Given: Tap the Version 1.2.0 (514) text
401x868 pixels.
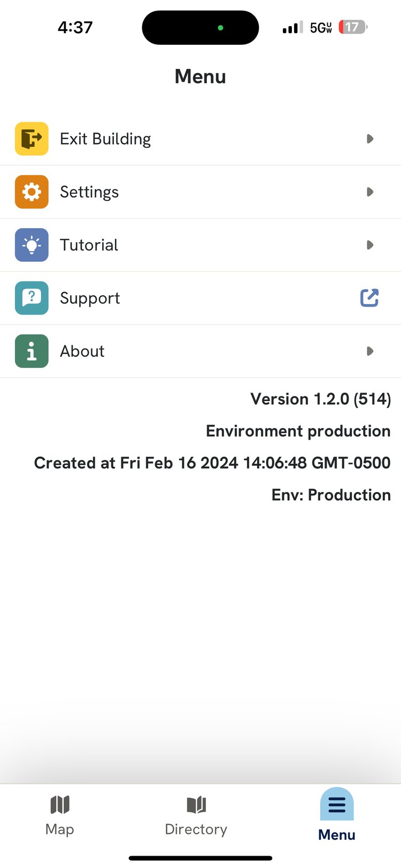Looking at the screenshot, I should click(x=320, y=399).
